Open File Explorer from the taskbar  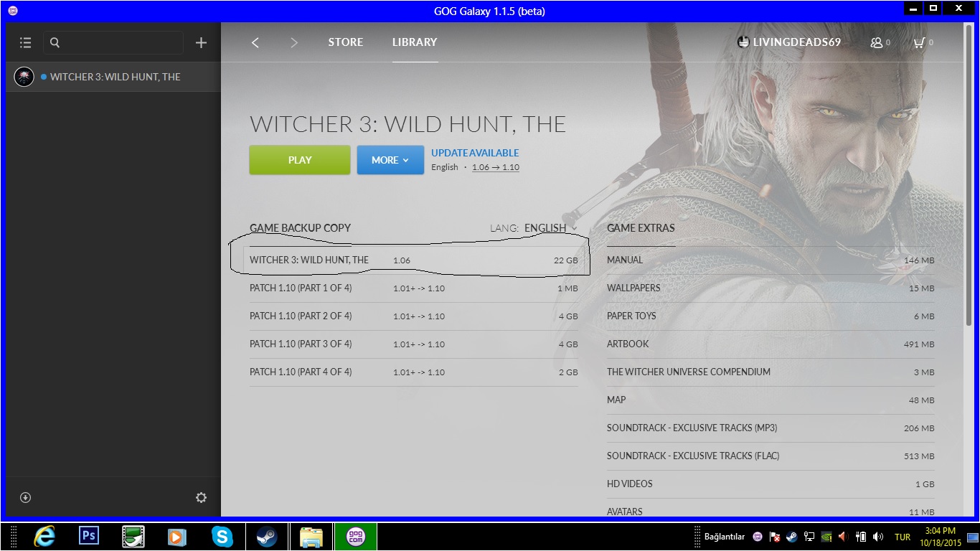(x=311, y=537)
